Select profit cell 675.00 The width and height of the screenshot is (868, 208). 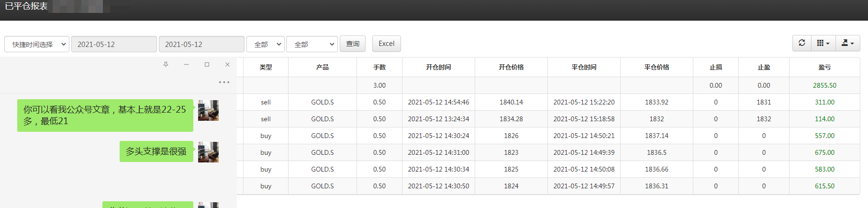824,152
